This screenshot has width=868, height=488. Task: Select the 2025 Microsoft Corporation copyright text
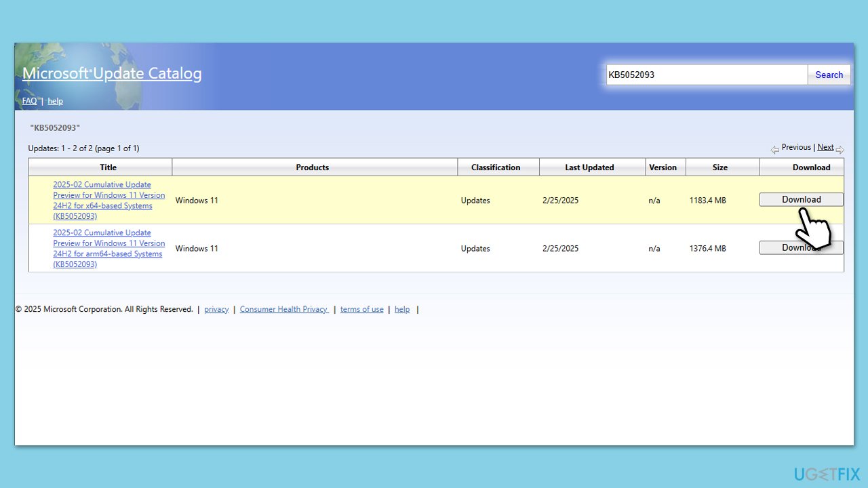pos(104,309)
